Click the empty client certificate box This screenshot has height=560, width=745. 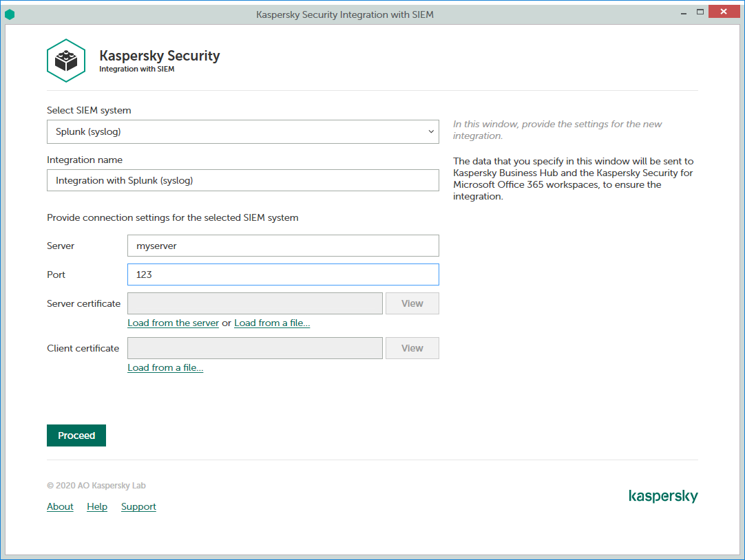[x=255, y=348]
